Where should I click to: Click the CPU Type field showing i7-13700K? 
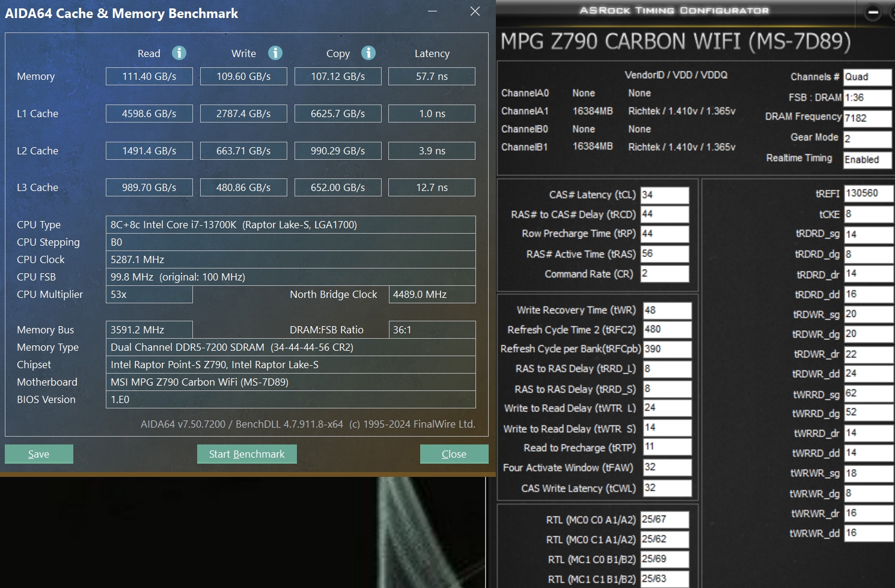(291, 225)
